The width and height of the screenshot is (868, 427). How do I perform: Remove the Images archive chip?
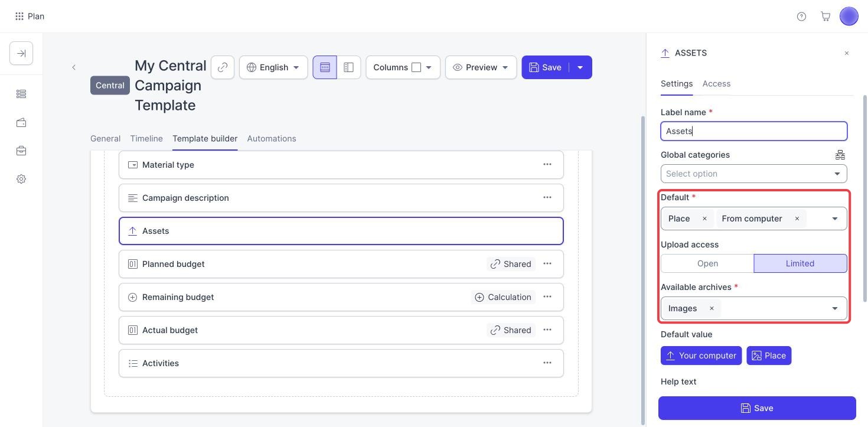(712, 308)
